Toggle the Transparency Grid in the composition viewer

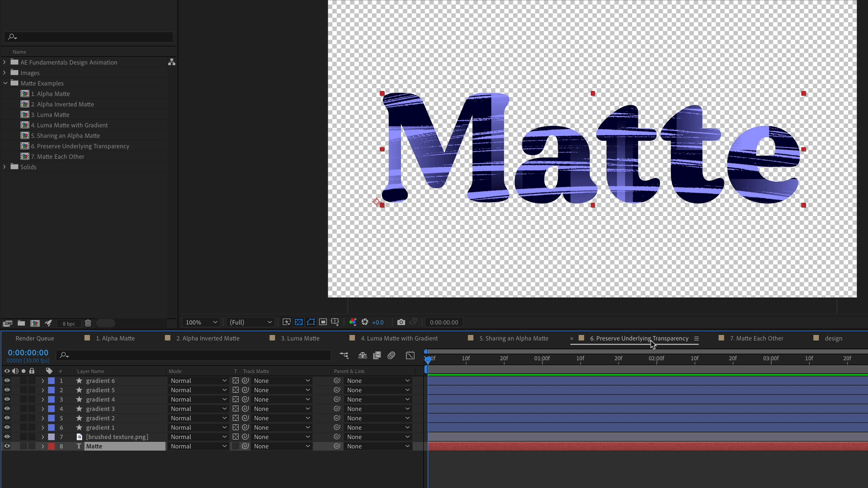(x=298, y=322)
